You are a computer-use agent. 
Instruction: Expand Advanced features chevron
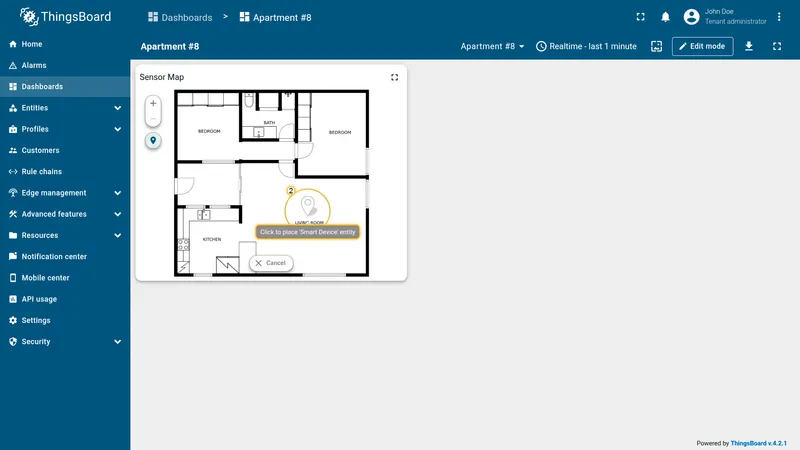click(117, 214)
